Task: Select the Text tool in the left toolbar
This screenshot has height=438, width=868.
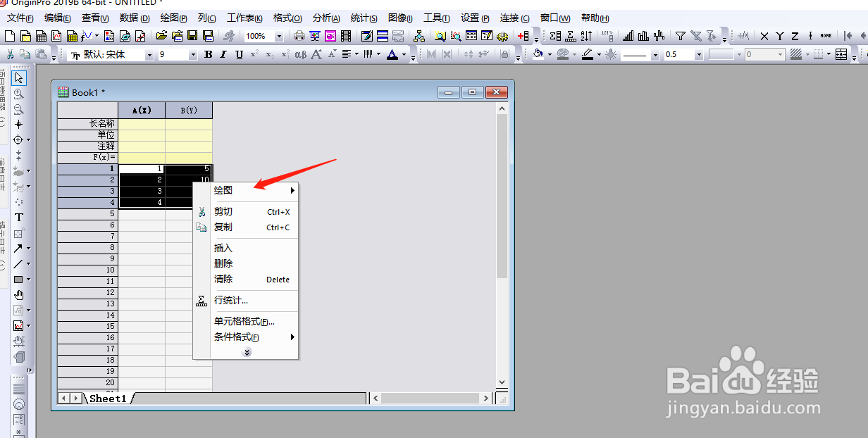Action: coord(18,217)
